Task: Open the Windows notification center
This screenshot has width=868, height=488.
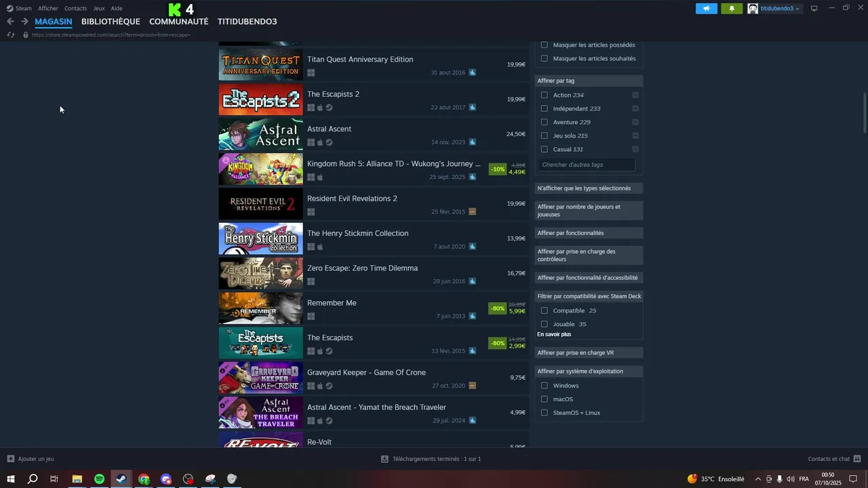Action: tap(853, 479)
